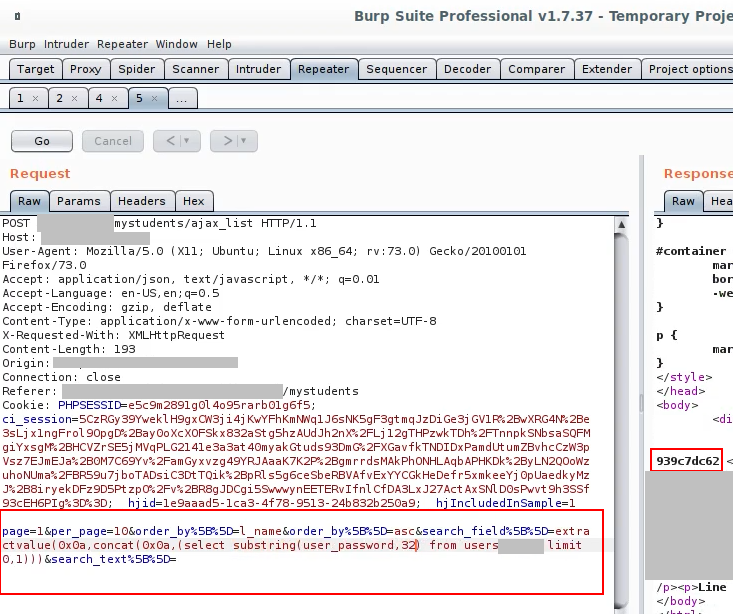The height and width of the screenshot is (614, 733).
Task: Switch to the Proxy tab
Action: (86, 69)
